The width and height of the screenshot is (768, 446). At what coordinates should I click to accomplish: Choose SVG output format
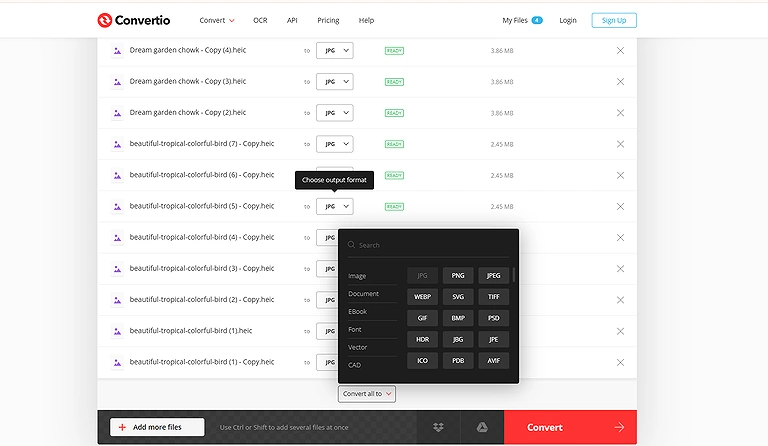[458, 297]
